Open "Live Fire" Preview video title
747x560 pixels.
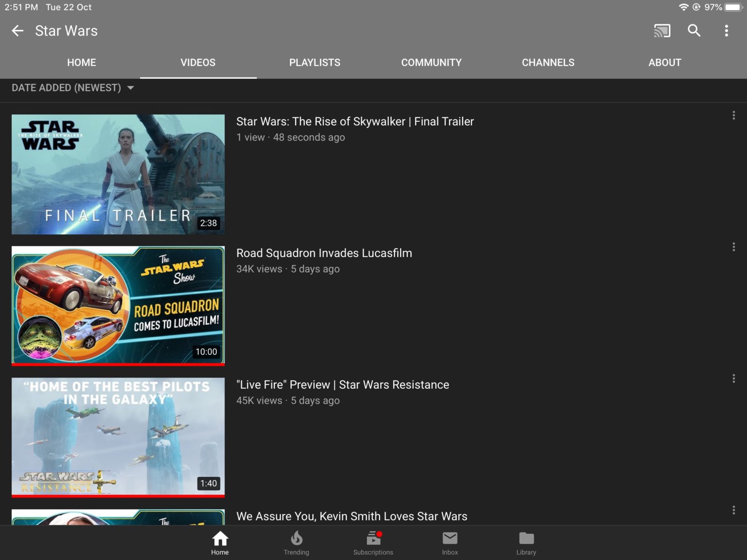pyautogui.click(x=343, y=385)
